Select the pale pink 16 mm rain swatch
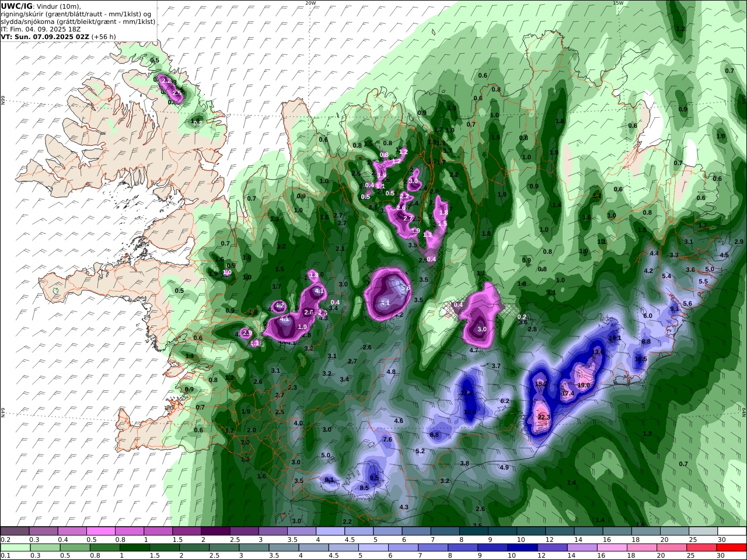 [x=611, y=548]
